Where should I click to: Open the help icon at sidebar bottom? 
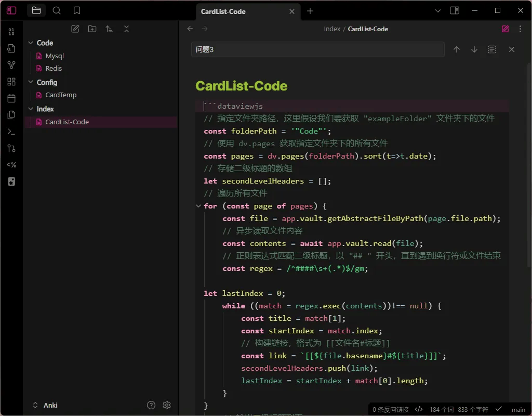151,405
